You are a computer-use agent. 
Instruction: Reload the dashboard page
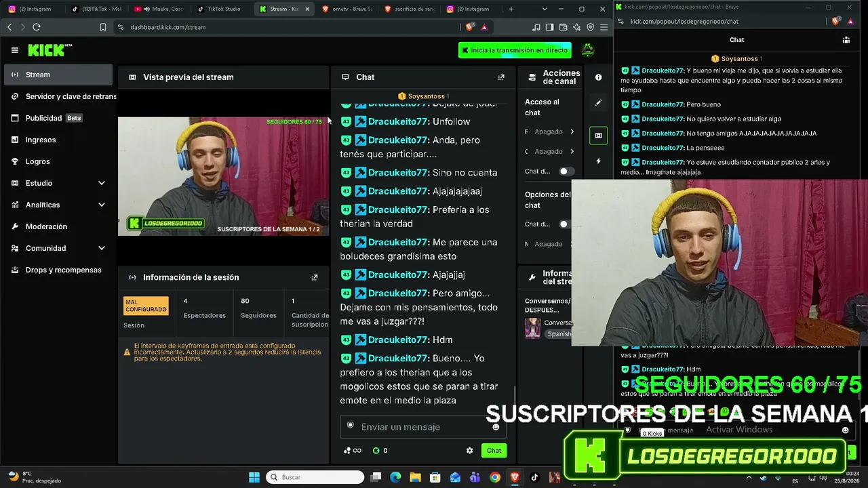tap(37, 27)
